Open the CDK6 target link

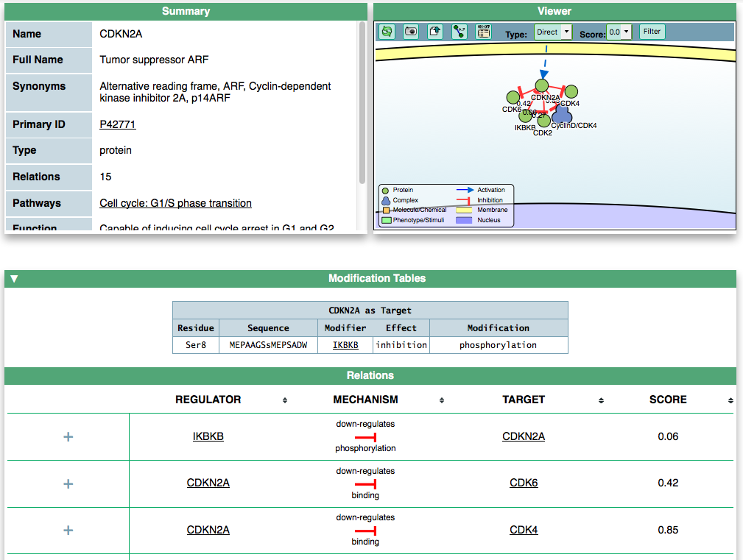[524, 483]
